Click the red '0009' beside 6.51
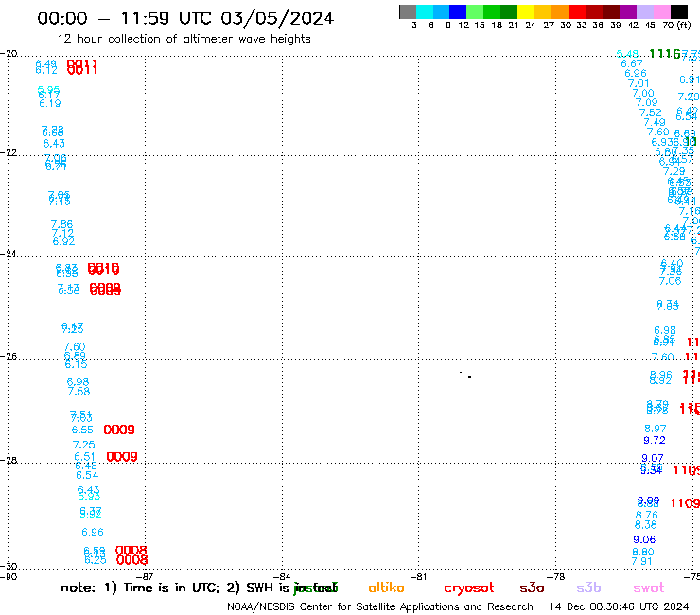This screenshot has height=615, width=700. coord(122,457)
